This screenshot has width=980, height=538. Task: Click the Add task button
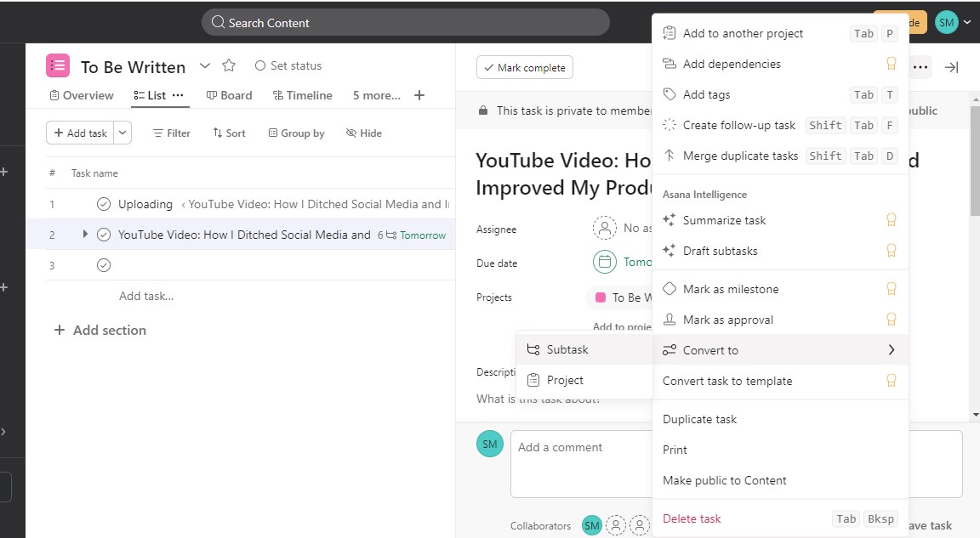pos(81,133)
